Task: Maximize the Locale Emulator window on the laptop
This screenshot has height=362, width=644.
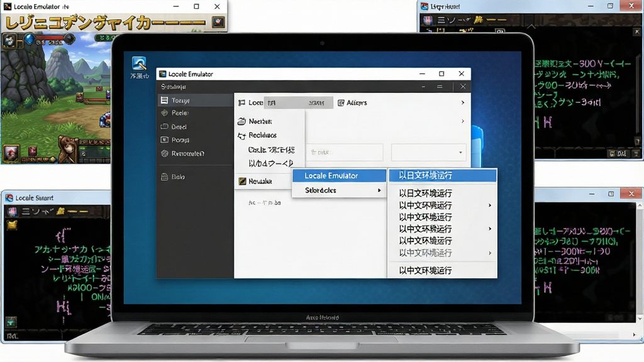Action: click(x=441, y=74)
